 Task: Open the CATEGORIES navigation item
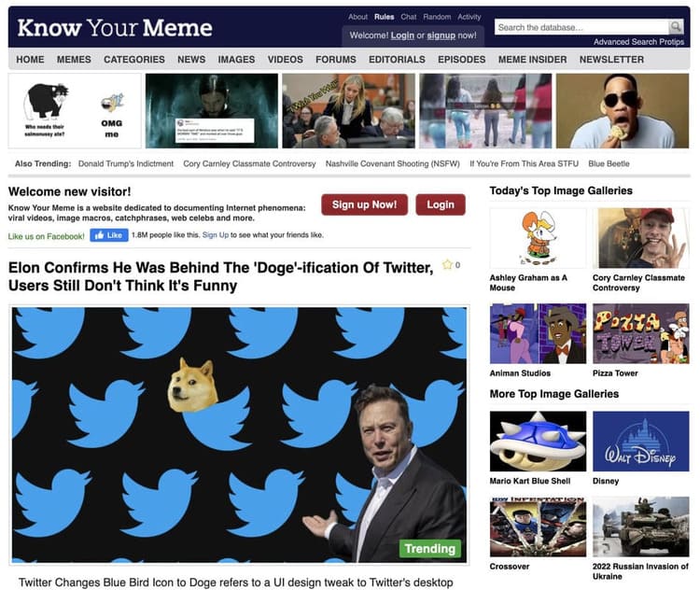133,60
